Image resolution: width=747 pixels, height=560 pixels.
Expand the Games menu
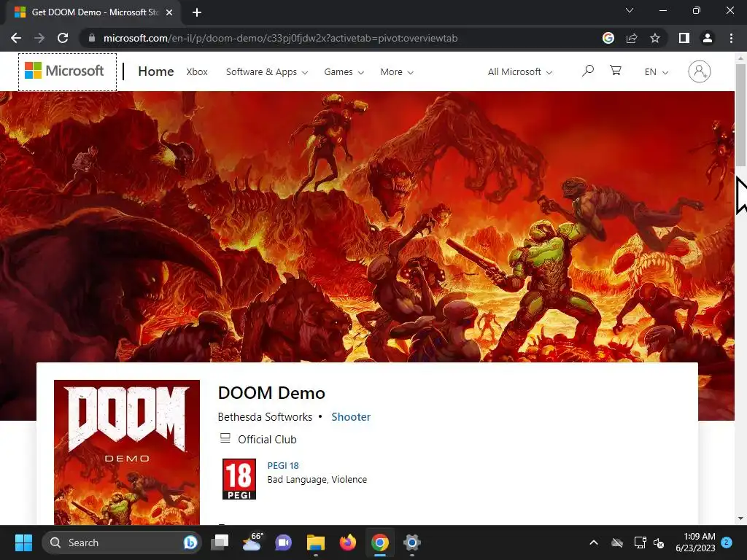344,72
